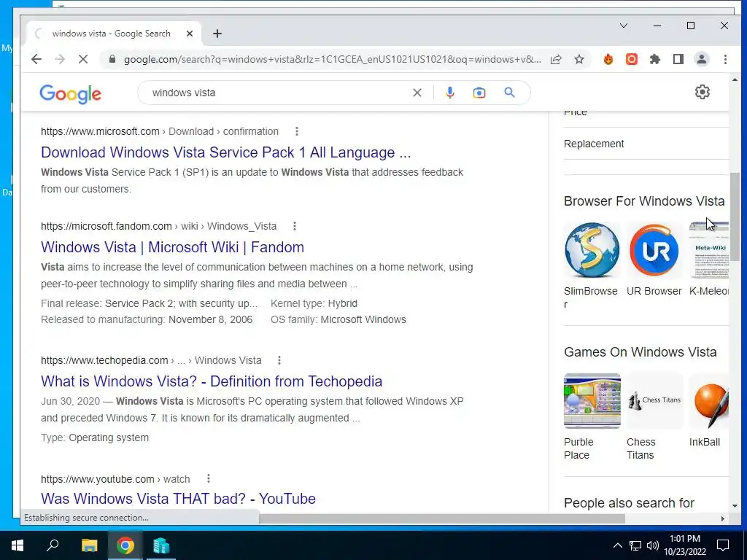Stop loading the page
This screenshot has width=747, height=560.
pos(83,59)
